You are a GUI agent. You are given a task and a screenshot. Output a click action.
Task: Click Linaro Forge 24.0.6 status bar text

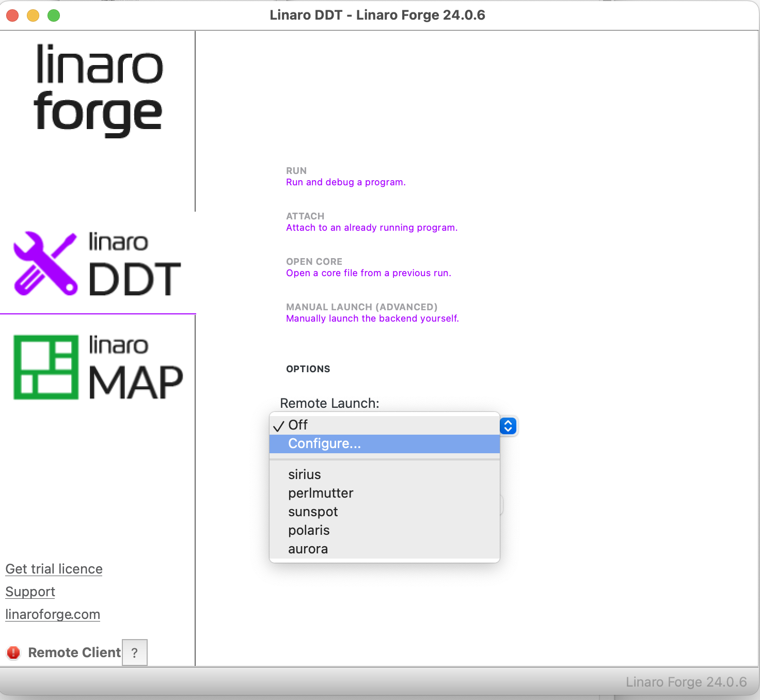click(686, 682)
